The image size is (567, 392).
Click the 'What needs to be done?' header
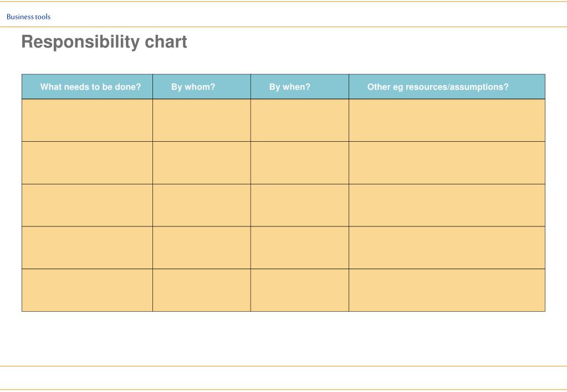point(90,87)
